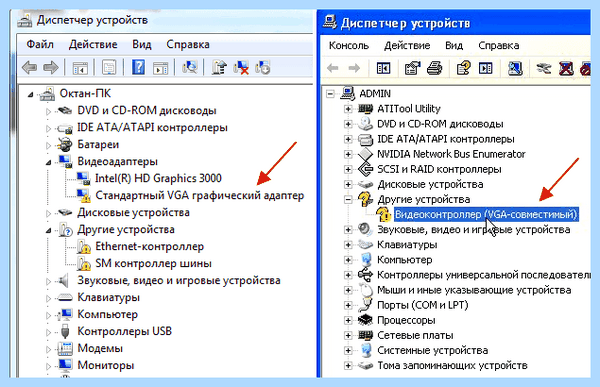Click Клавиатуры in ADMIN window

point(407,244)
